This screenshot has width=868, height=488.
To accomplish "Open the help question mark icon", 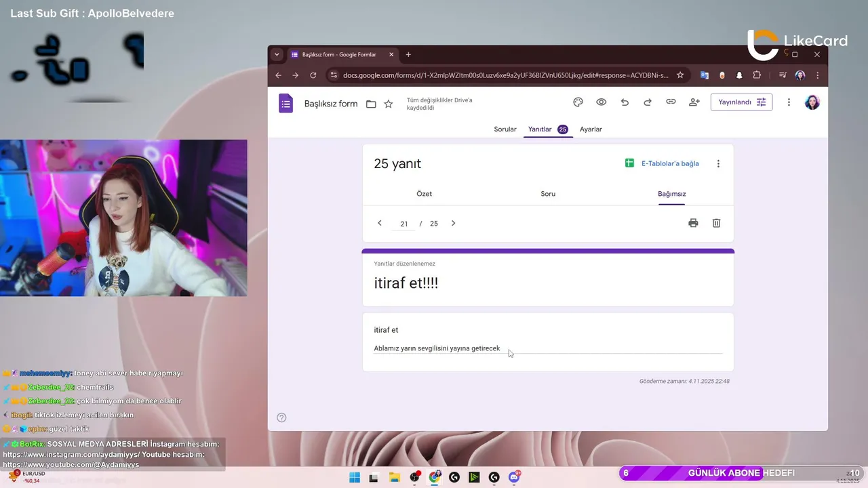I will 281,418.
